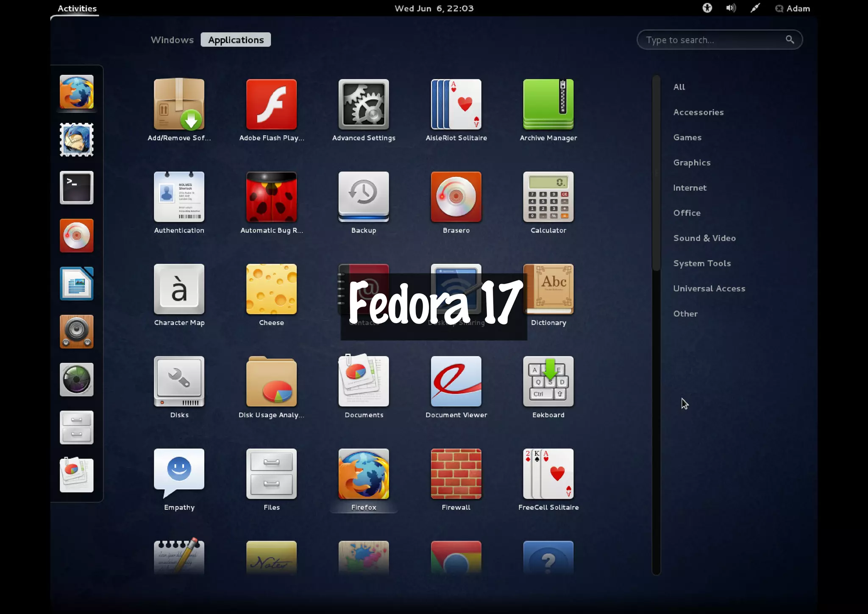
Task: Open the volume control menu
Action: coord(731,8)
